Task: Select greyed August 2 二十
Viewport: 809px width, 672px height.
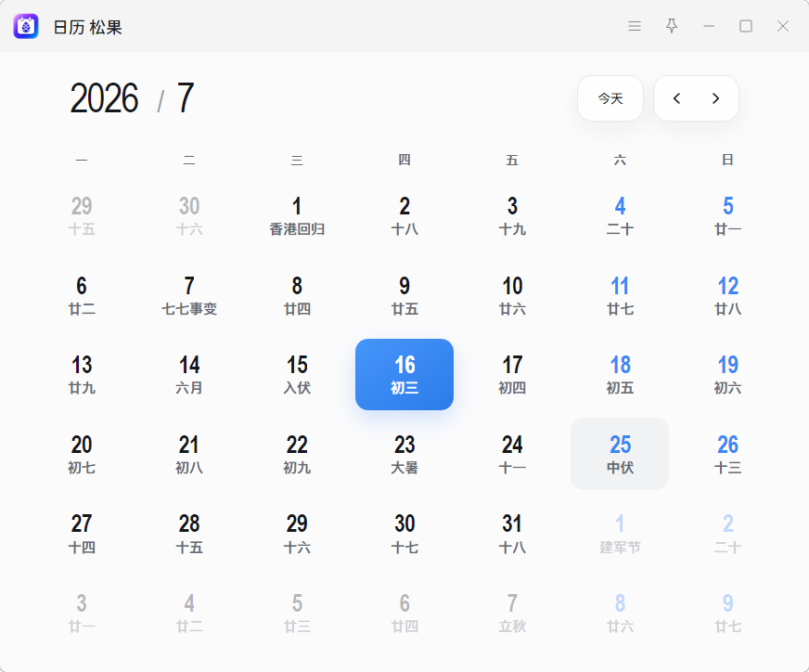Action: [x=727, y=534]
